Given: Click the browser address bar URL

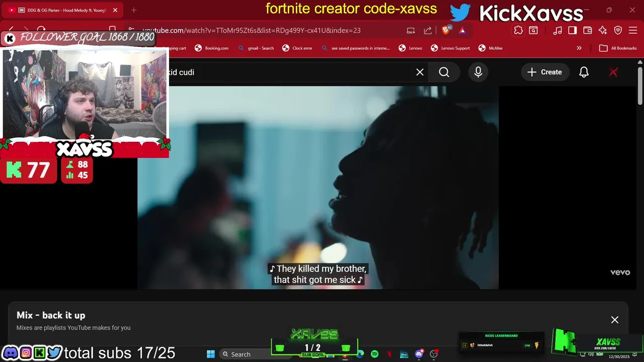Looking at the screenshot, I should [x=252, y=30].
